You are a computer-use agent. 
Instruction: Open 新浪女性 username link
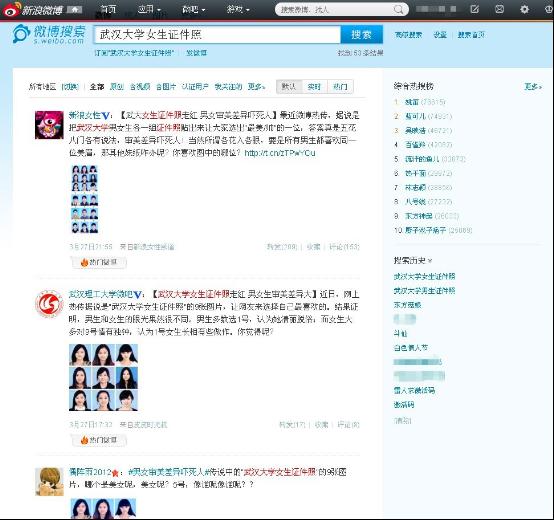click(x=84, y=116)
